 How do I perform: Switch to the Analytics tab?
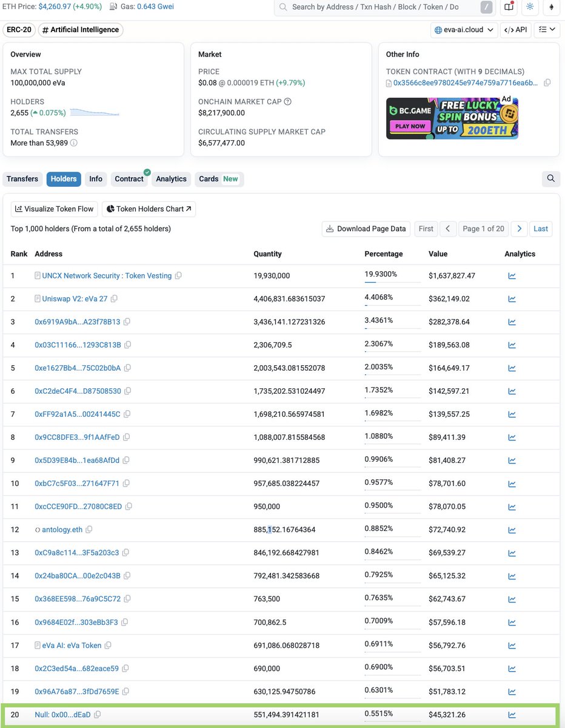coord(172,179)
